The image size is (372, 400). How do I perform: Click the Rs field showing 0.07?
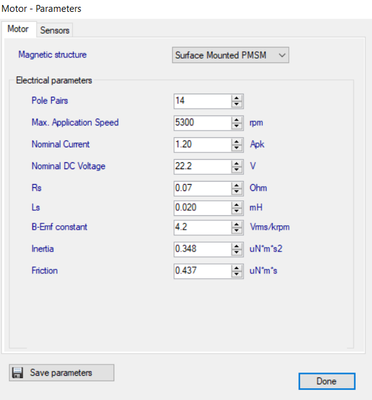click(202, 188)
